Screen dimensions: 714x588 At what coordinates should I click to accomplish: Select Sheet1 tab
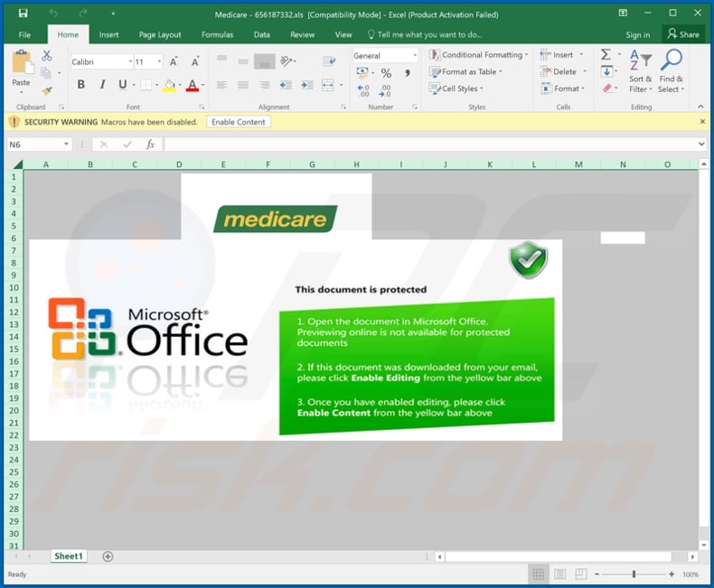coord(69,556)
